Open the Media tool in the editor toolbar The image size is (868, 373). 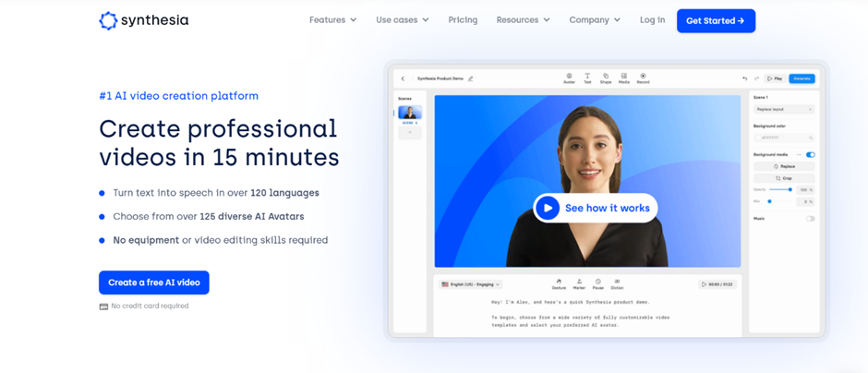click(x=624, y=78)
